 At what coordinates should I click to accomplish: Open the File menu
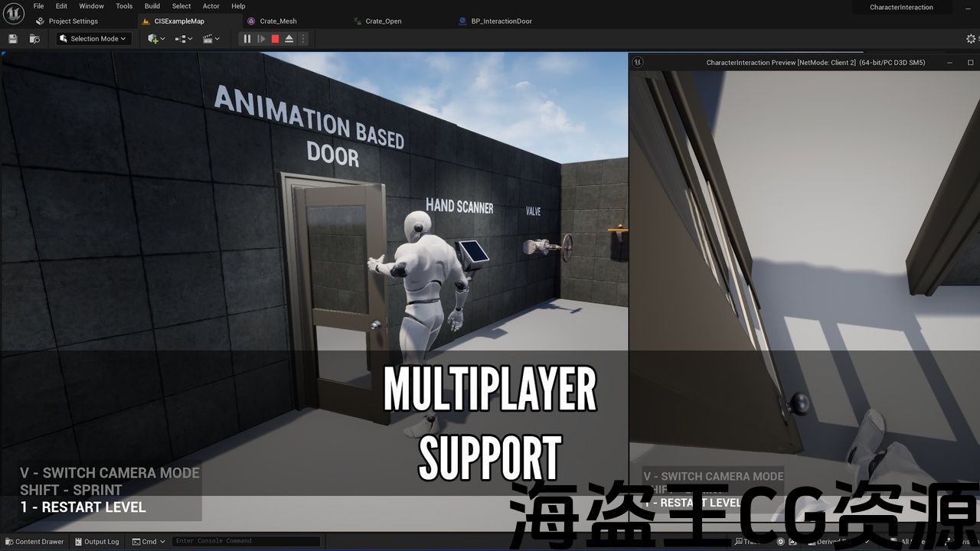(x=38, y=6)
